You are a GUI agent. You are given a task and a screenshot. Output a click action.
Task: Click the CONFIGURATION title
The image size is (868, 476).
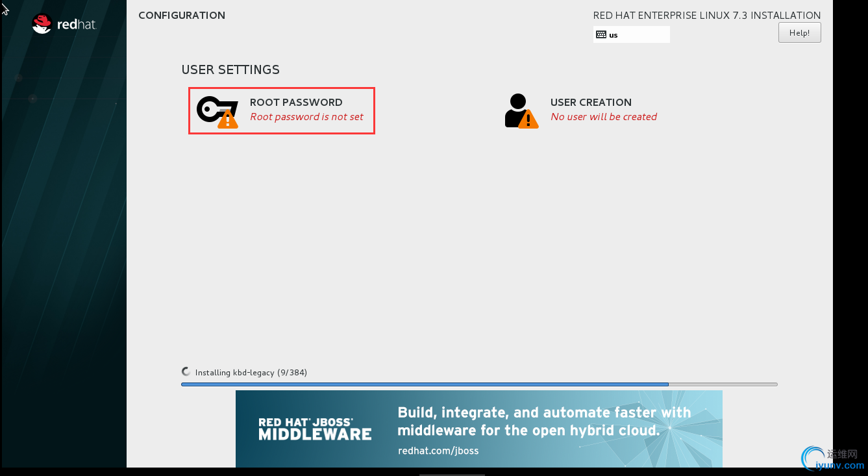pos(182,16)
